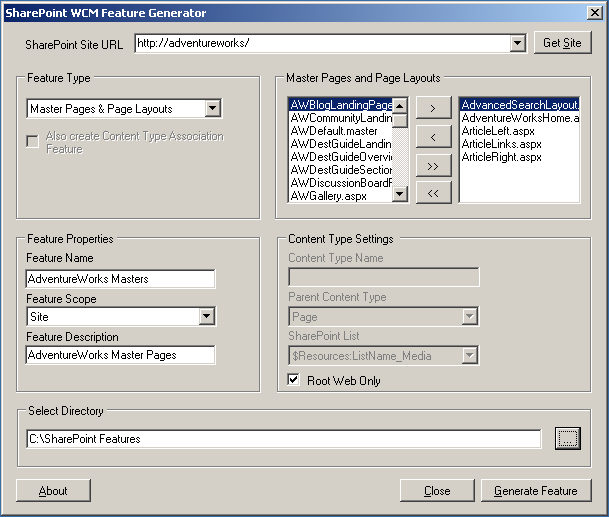
Task: Select AWDefault.master in the list
Action: coord(341,131)
